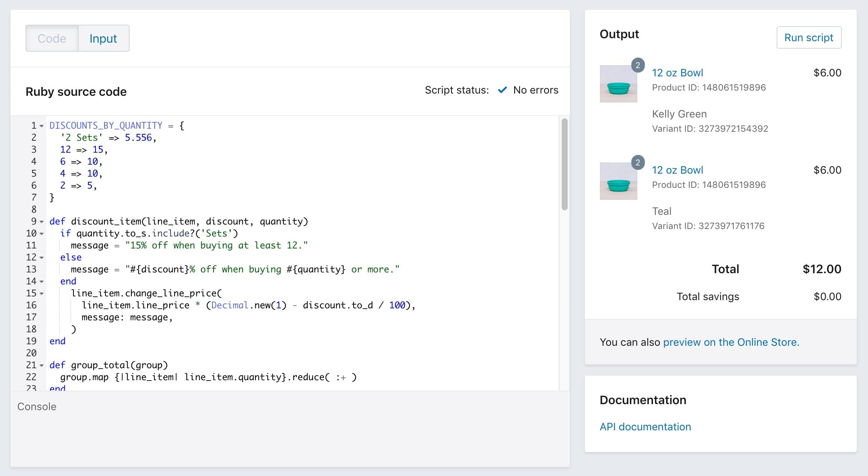This screenshot has height=476, width=868.
Task: Collapse the if block at line 10
Action: [42, 234]
